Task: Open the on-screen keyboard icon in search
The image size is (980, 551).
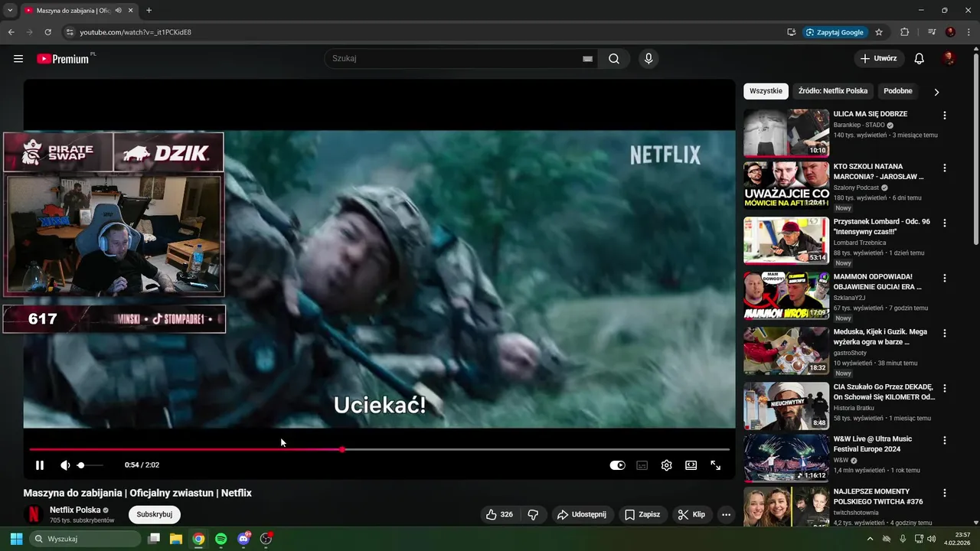Action: [x=587, y=59]
